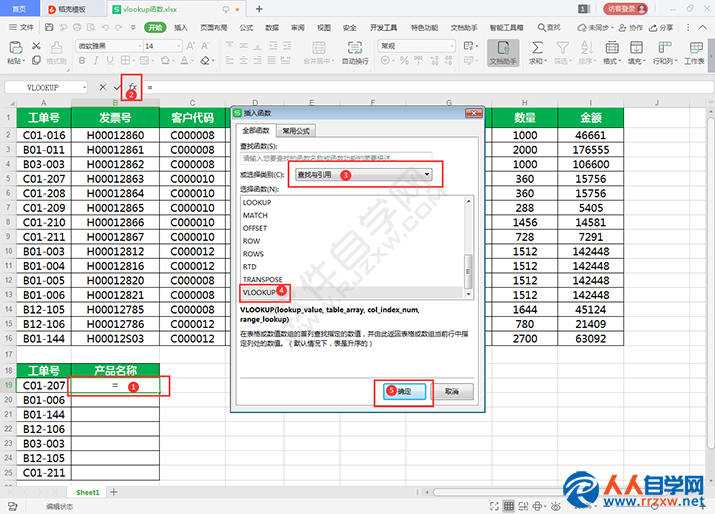Click the vertical scrollbar of the sheet
Image resolution: width=715 pixels, height=514 pixels.
[710, 283]
